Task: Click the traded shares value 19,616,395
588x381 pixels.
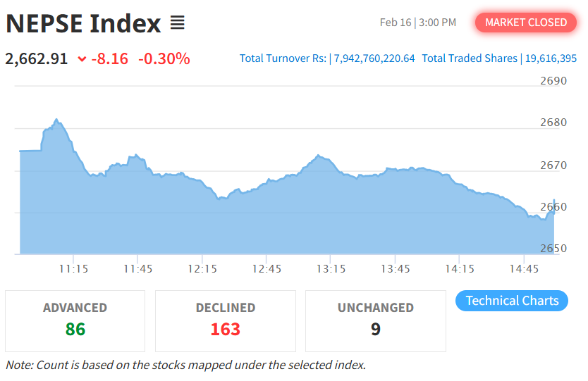Action: point(550,58)
